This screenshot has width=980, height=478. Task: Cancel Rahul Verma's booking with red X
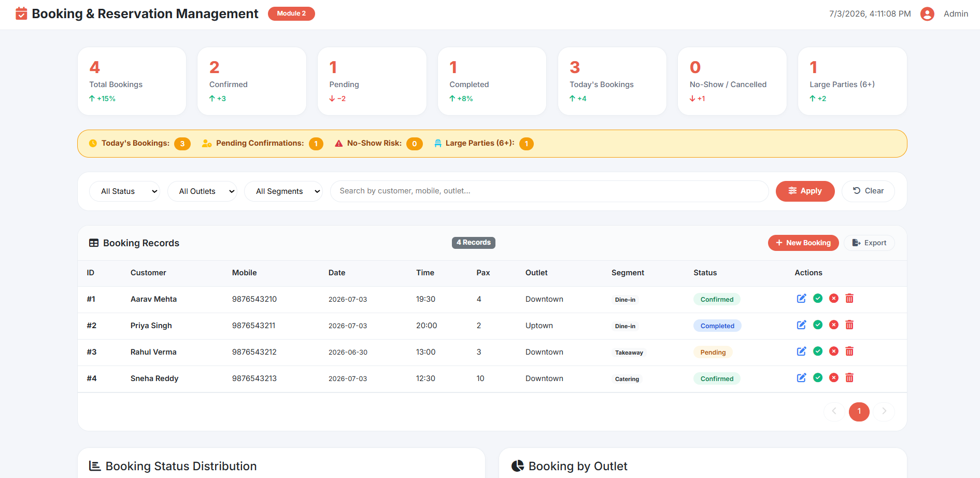coord(834,352)
